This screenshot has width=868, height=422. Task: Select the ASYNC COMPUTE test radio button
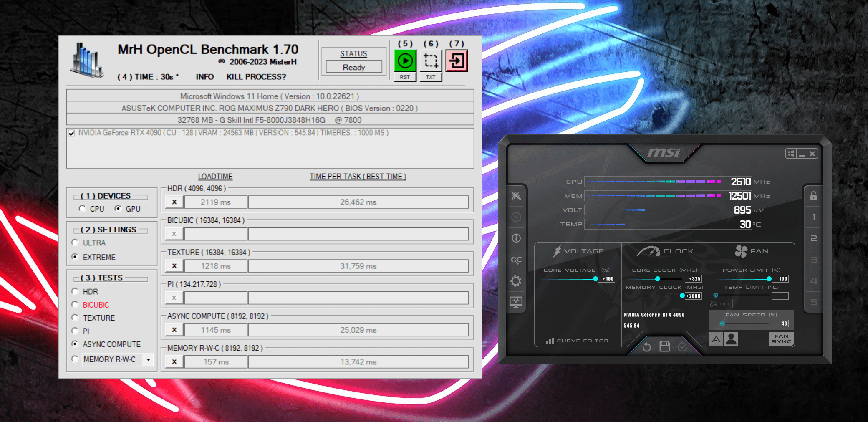(x=75, y=344)
